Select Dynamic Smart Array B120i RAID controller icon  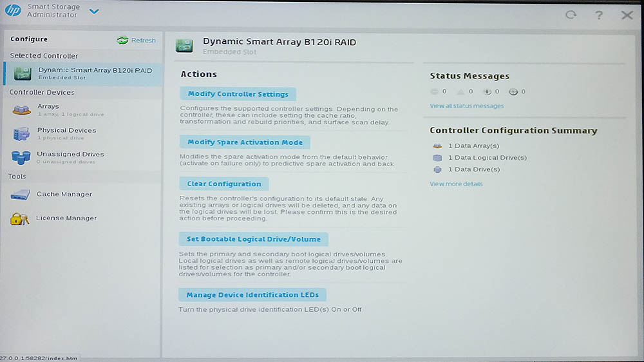click(23, 73)
